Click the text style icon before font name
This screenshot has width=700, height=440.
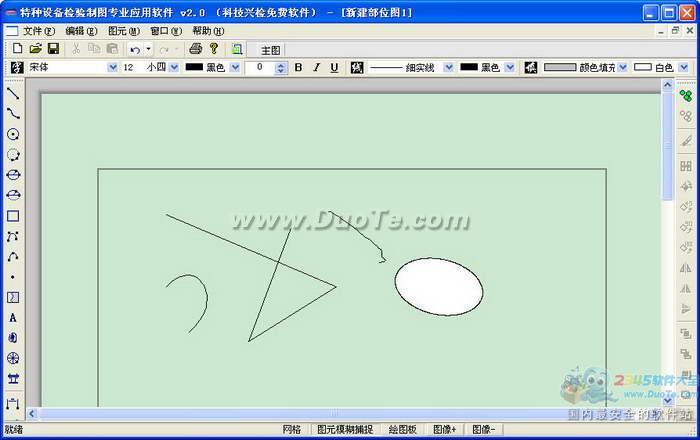pyautogui.click(x=17, y=67)
